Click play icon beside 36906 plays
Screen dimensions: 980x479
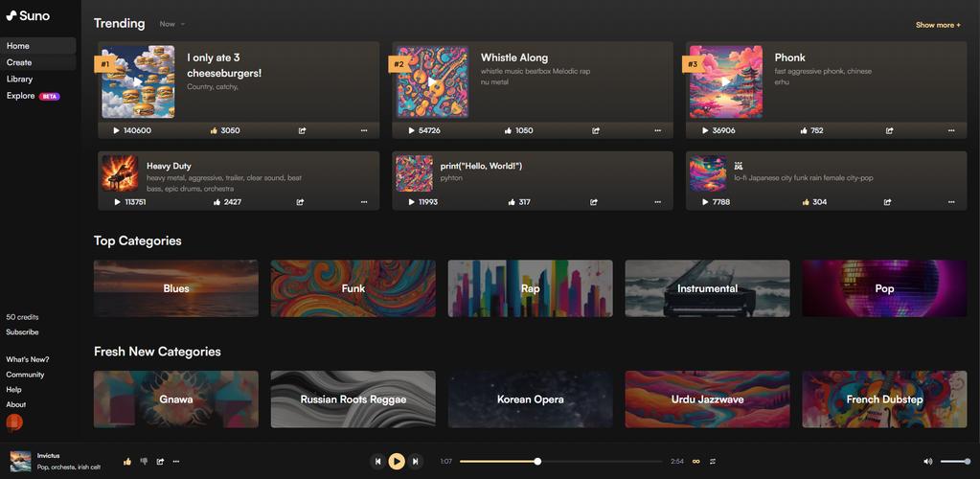[x=704, y=130]
